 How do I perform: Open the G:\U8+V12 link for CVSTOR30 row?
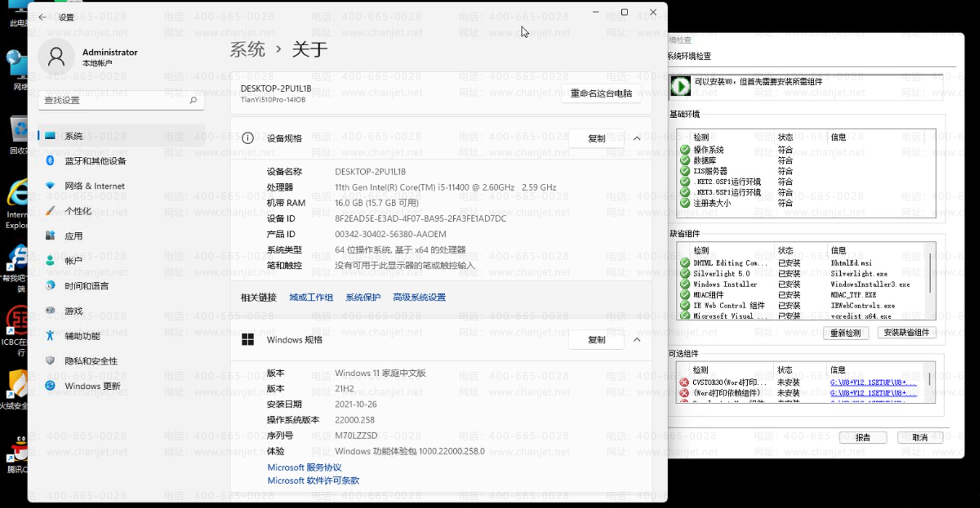pos(873,382)
